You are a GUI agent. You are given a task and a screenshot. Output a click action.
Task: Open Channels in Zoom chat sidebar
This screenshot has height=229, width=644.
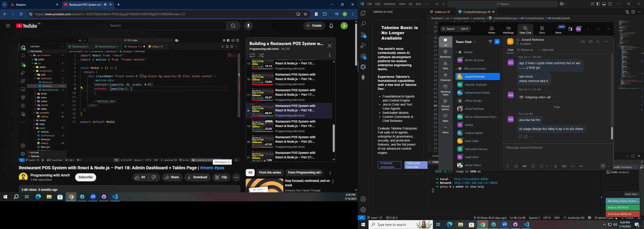click(445, 77)
